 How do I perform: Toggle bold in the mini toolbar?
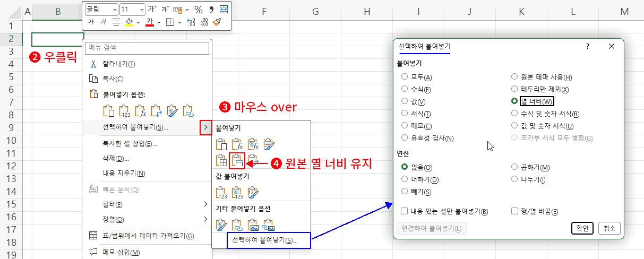[91, 22]
